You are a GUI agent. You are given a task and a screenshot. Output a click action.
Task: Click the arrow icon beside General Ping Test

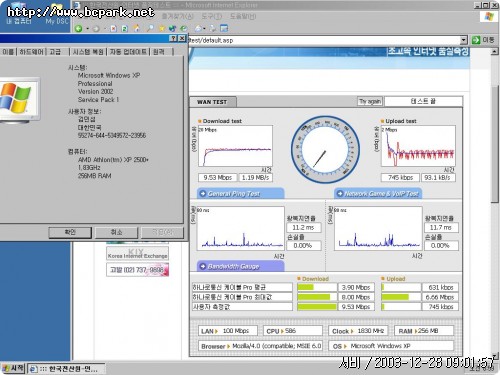click(203, 193)
